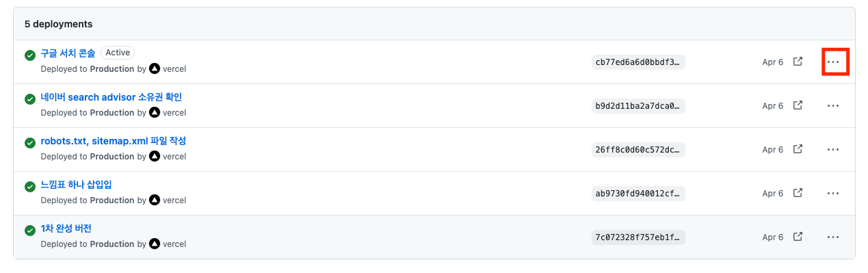Viewport: 868px width, 273px height.
Task: Click the vercel avatar icon in 1차 완성 버전 row
Action: click(155, 244)
